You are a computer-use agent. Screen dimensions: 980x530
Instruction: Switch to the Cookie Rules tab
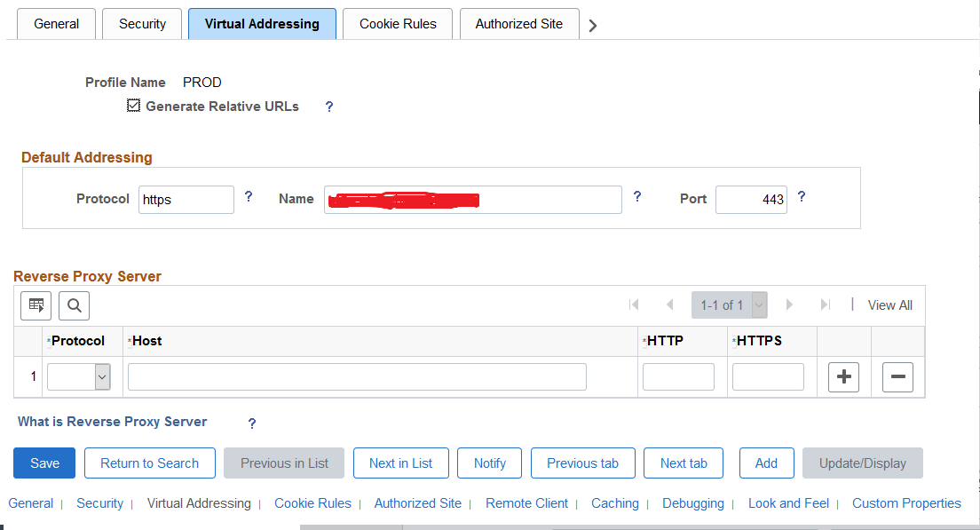coord(397,24)
